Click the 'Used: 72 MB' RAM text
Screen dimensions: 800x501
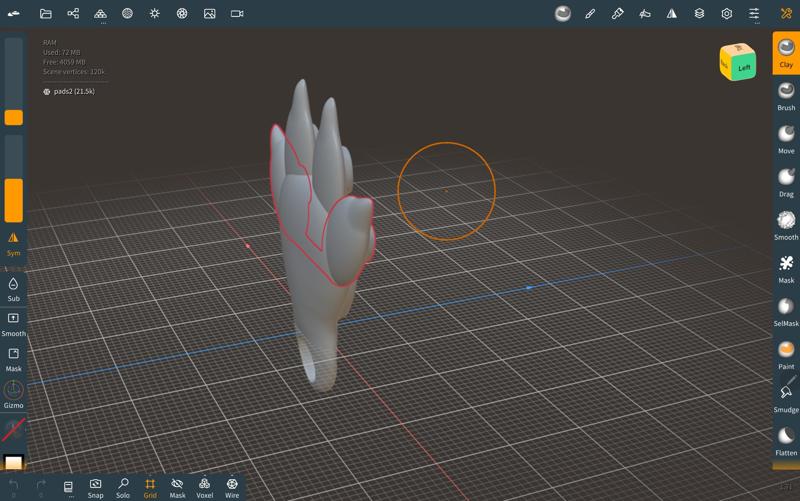(62, 53)
